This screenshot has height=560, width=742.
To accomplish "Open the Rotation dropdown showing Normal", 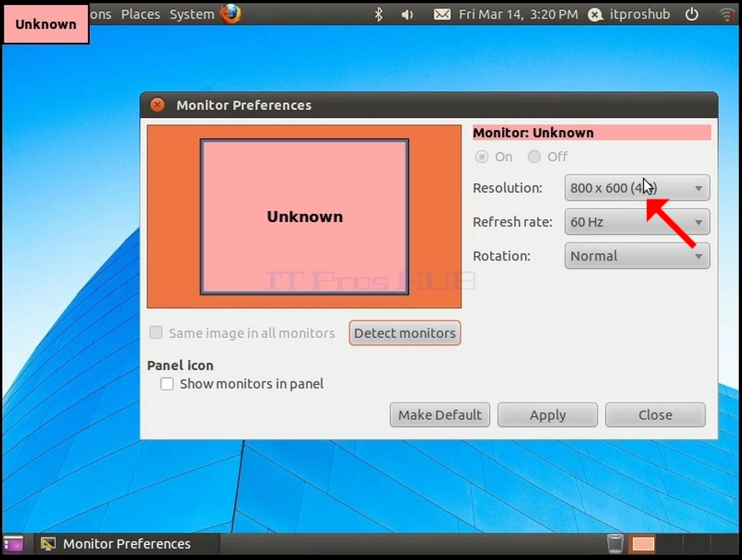I will pyautogui.click(x=637, y=256).
